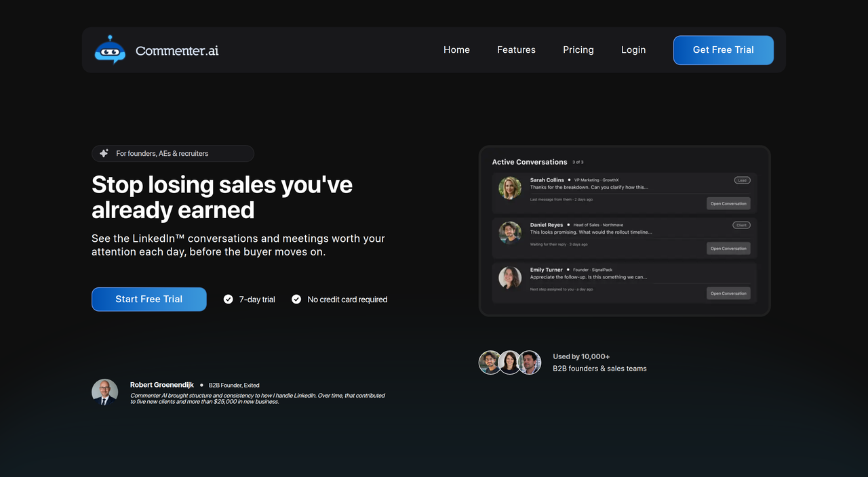
Task: Click 'This looks promising' message preview
Action: click(591, 232)
